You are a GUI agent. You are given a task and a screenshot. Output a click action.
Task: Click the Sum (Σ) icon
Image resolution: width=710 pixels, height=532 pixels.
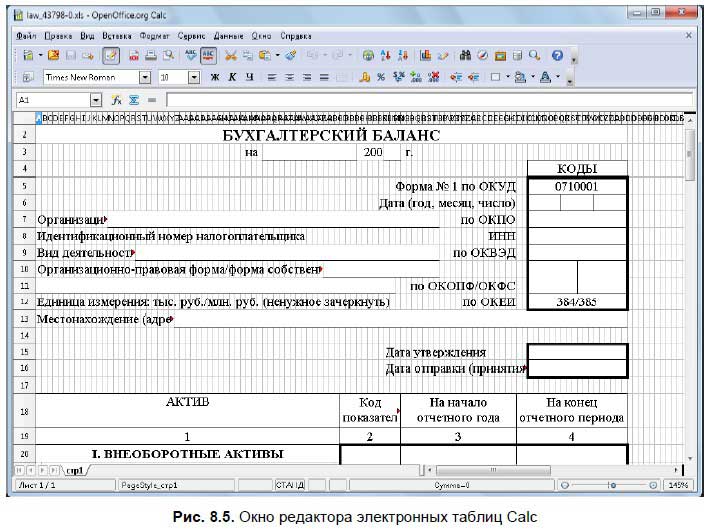[134, 100]
